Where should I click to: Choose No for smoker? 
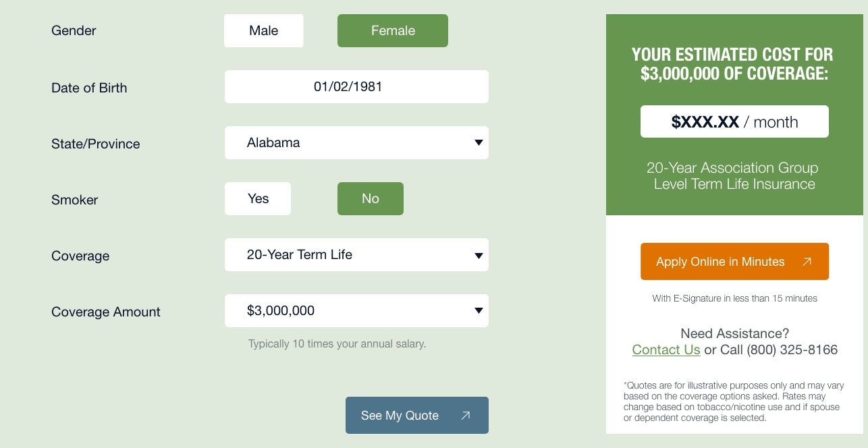click(x=370, y=199)
